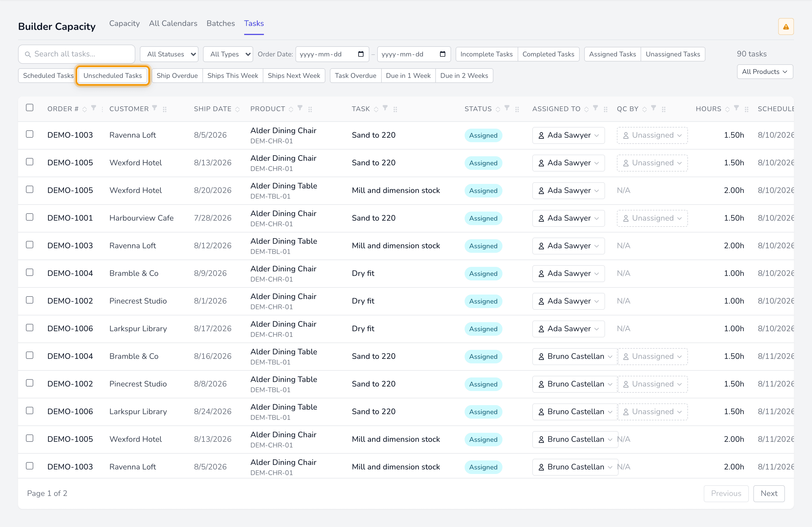Filter by Ships Next Week
812x527 pixels.
click(294, 75)
